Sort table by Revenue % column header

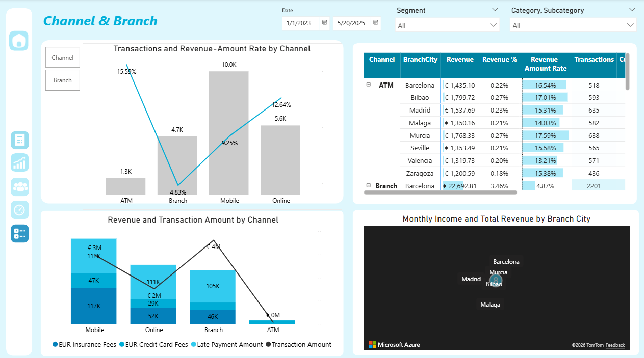coord(499,60)
